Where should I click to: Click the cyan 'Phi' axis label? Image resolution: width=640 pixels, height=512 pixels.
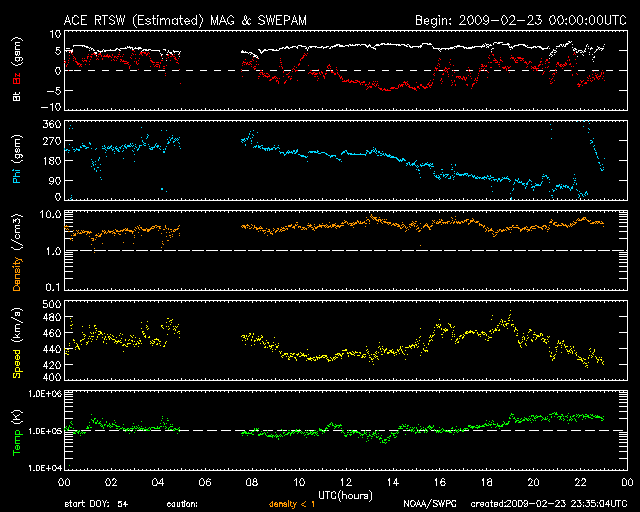pyautogui.click(x=17, y=174)
